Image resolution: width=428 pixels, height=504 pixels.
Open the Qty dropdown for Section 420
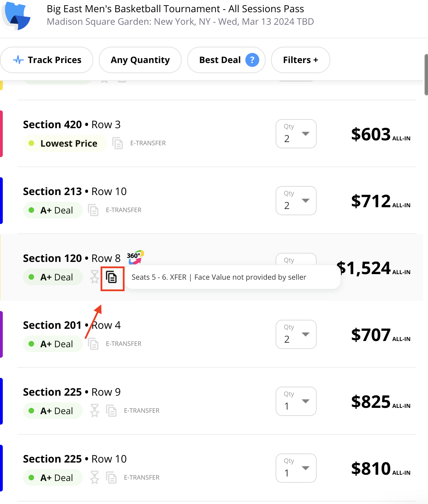[x=296, y=134]
